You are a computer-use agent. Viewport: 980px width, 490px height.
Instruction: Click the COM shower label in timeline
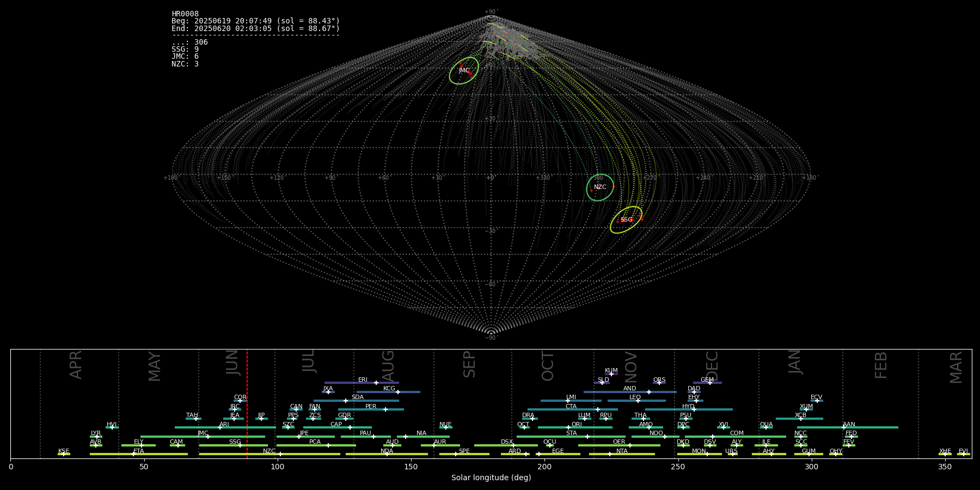click(737, 433)
